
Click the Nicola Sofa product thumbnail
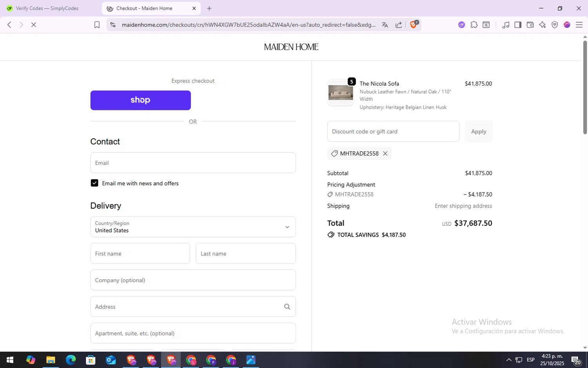tap(341, 93)
